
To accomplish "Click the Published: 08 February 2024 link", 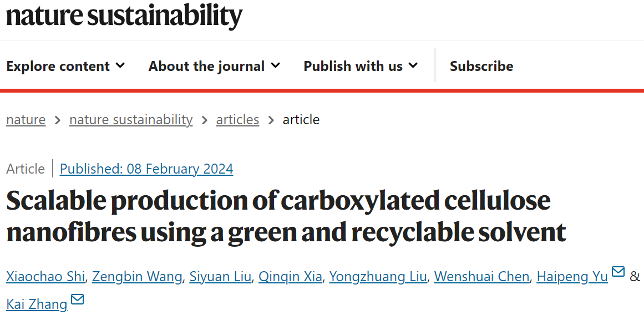I will (x=146, y=169).
